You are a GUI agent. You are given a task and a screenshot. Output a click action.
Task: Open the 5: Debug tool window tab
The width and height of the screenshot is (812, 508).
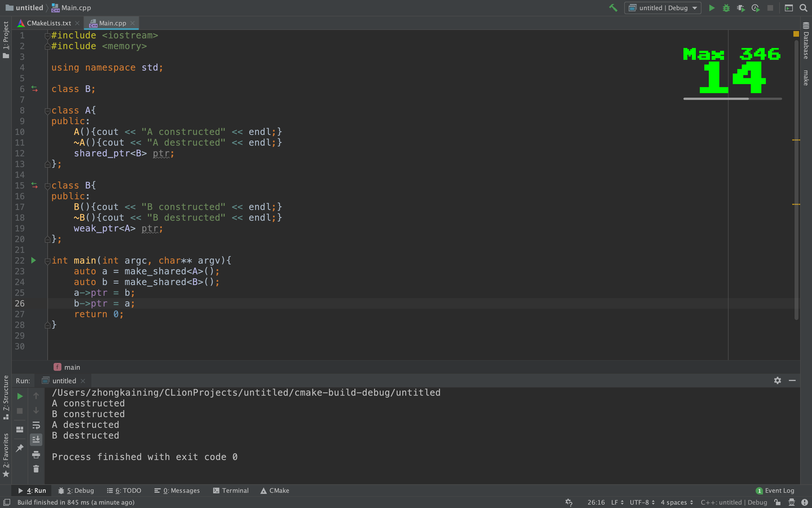pos(76,491)
